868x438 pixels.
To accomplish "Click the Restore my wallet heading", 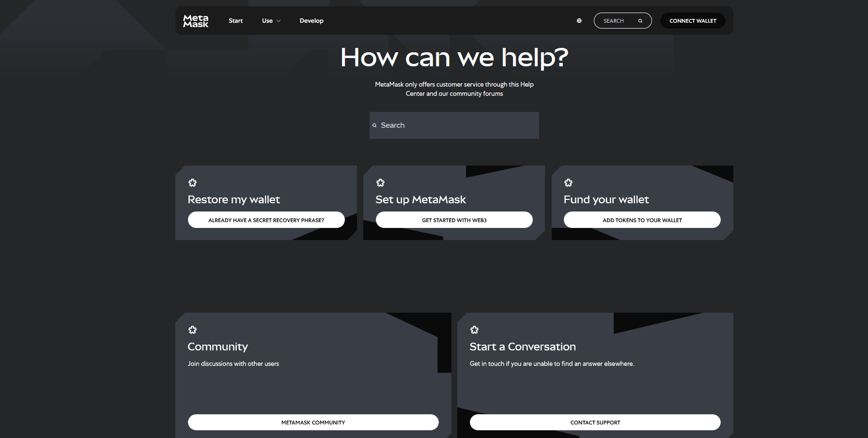I will [234, 199].
